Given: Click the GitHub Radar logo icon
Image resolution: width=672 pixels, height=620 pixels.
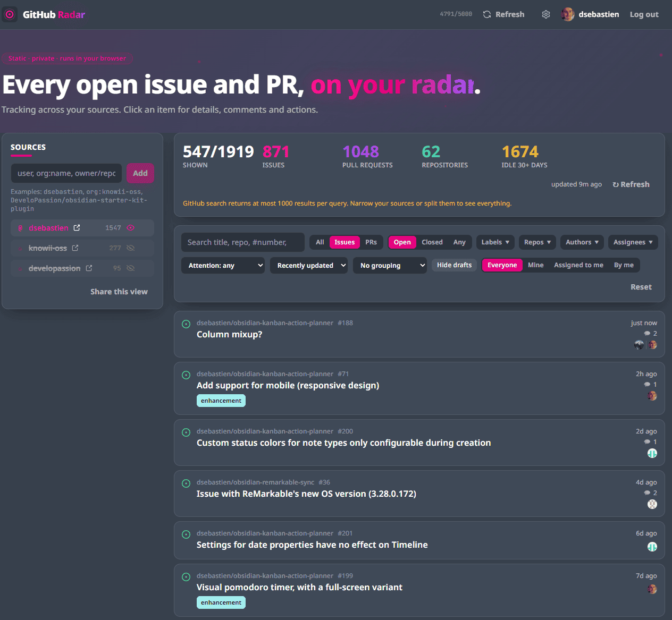Looking at the screenshot, I should (10, 14).
